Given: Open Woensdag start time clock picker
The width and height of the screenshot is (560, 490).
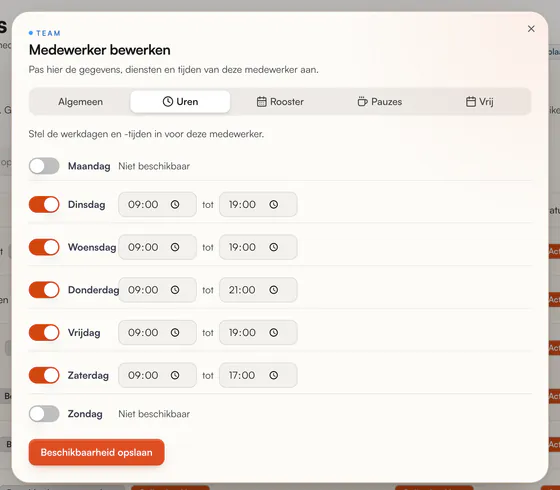Looking at the screenshot, I should pyautogui.click(x=175, y=247).
